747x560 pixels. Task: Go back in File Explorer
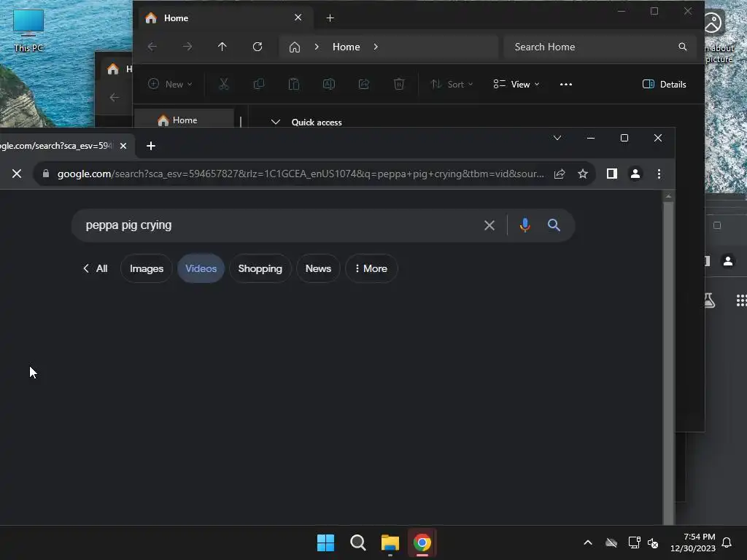[152, 47]
